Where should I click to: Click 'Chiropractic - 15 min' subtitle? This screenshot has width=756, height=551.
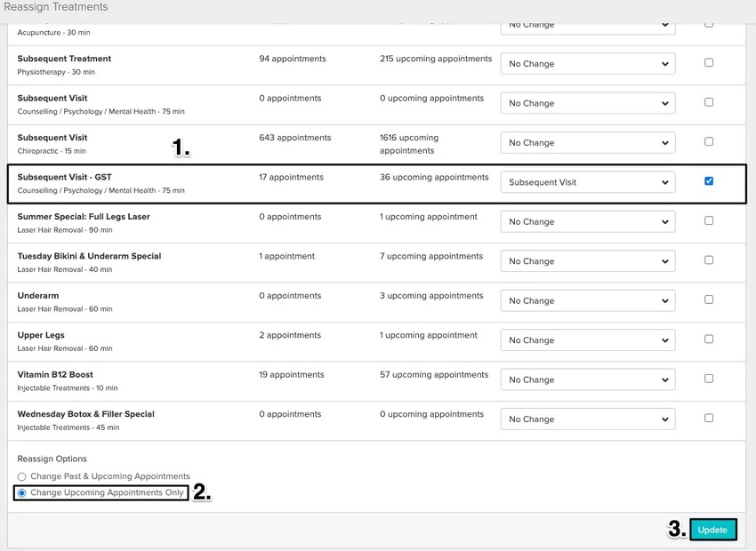point(52,151)
